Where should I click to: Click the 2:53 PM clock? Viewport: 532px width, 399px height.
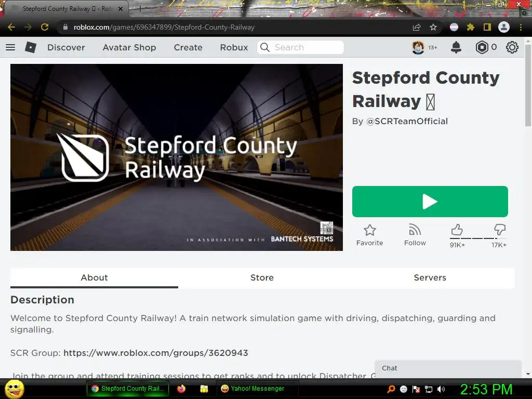486,389
